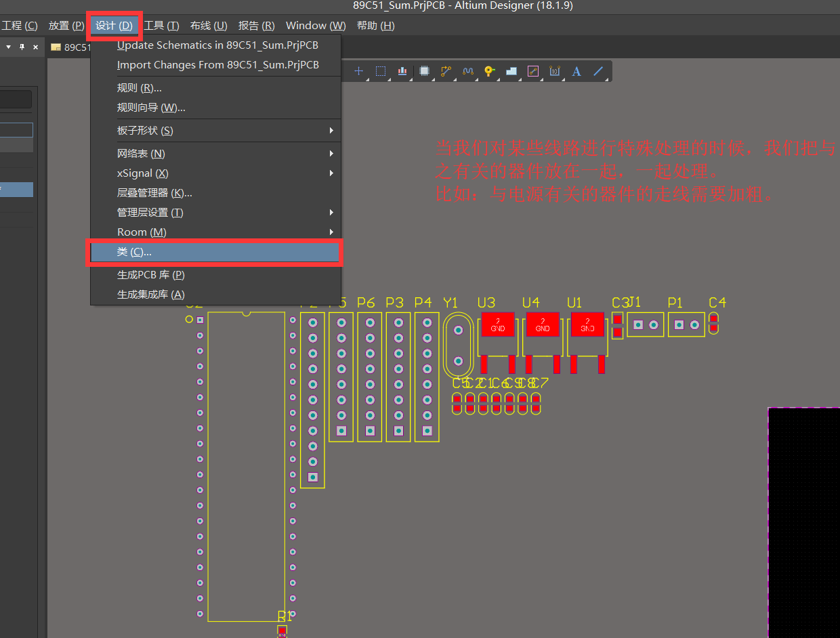Image resolution: width=840 pixels, height=638 pixels.
Task: Open the align objects bar-chart tool
Action: [402, 71]
